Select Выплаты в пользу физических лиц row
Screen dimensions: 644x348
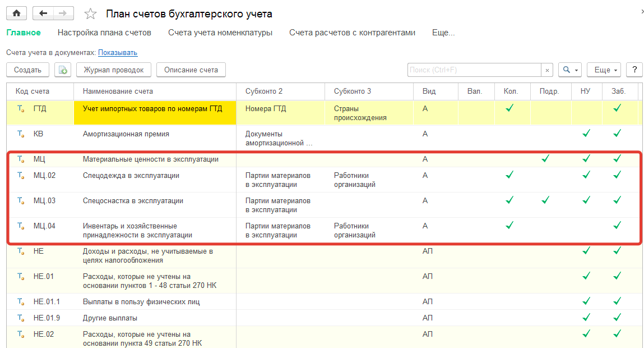click(322, 301)
